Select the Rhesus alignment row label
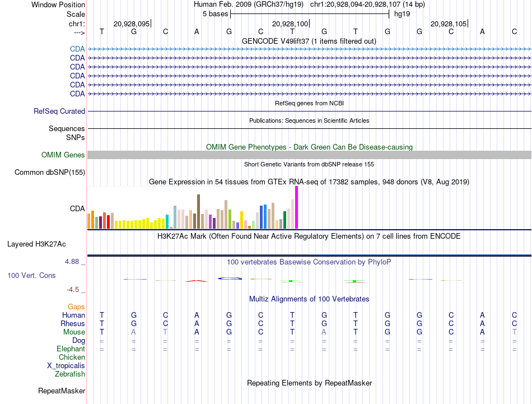 point(73,323)
